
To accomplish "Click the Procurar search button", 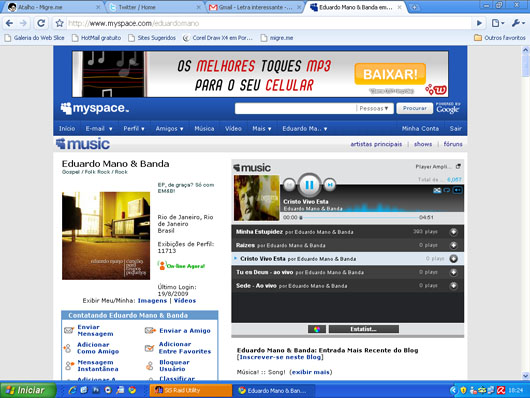I will (x=414, y=108).
